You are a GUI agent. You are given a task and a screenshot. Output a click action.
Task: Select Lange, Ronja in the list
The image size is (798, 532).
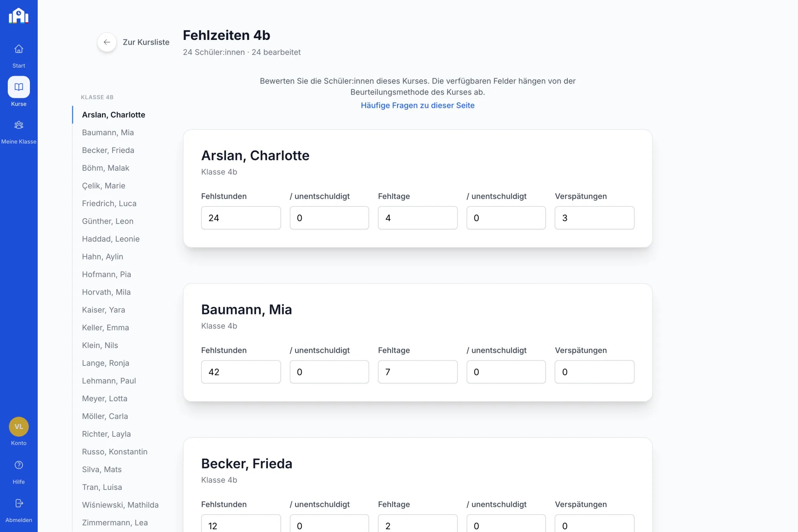(x=105, y=363)
